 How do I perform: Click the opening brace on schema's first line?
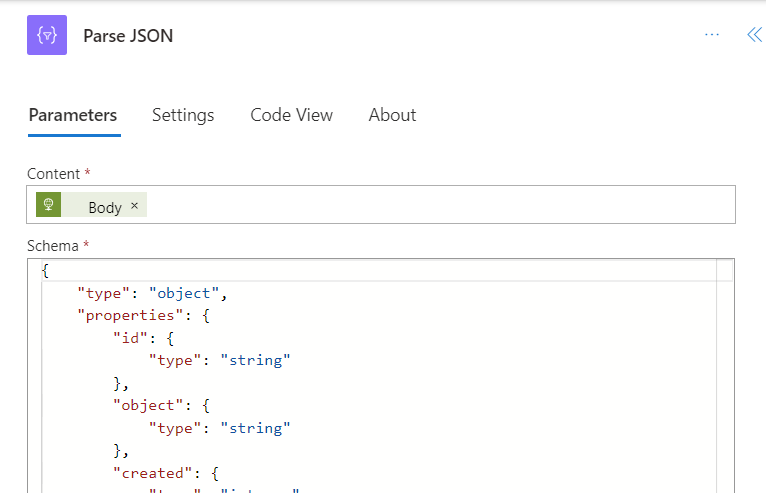[45, 271]
